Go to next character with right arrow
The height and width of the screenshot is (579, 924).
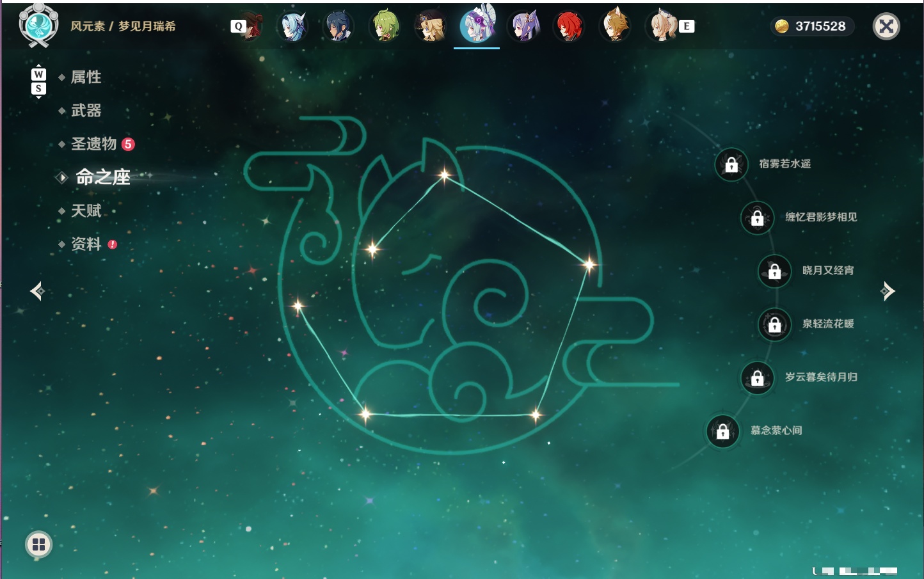888,291
